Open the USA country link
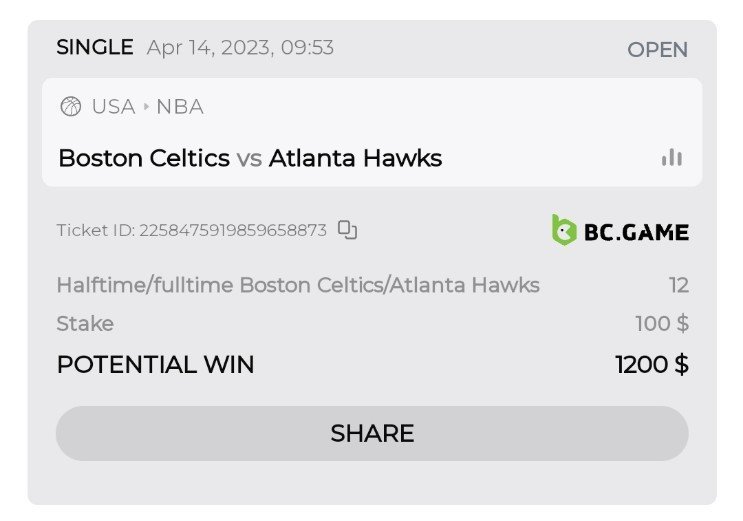Viewport: 743px width, 521px height. [x=113, y=107]
